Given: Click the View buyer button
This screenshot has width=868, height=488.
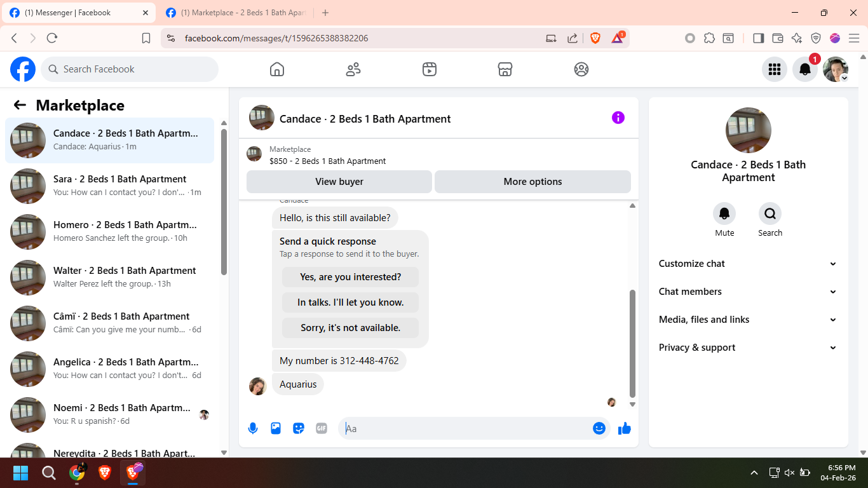Looking at the screenshot, I should coord(339,182).
